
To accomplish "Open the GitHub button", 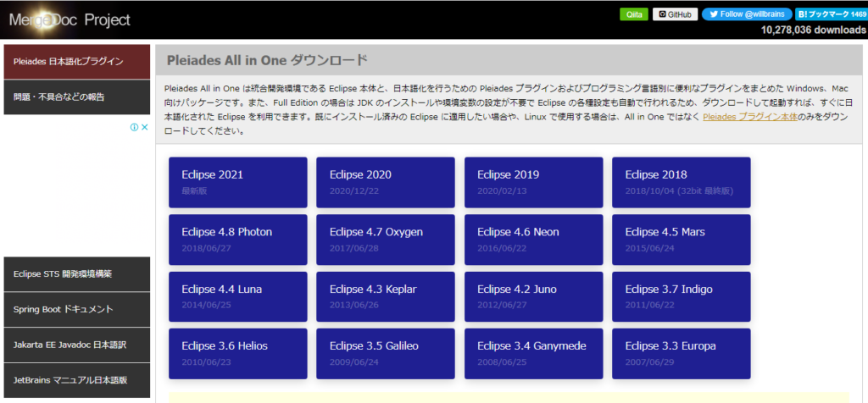I will (x=675, y=14).
